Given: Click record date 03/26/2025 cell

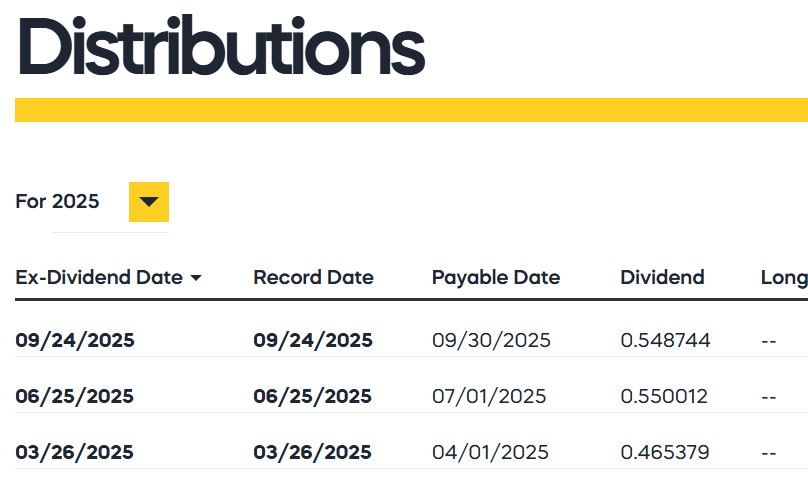Looking at the screenshot, I should (312, 453).
